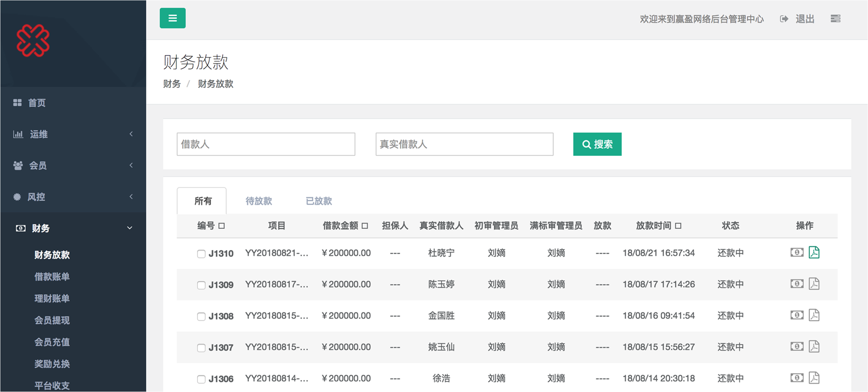Open the green PDF icon for row J1310
Image resolution: width=868 pixels, height=392 pixels.
[814, 252]
